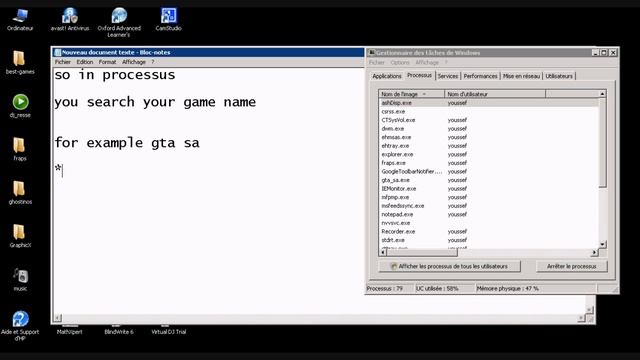Image resolution: width=640 pixels, height=360 pixels.
Task: Select the IEMonitor.exe process
Action: click(489, 189)
